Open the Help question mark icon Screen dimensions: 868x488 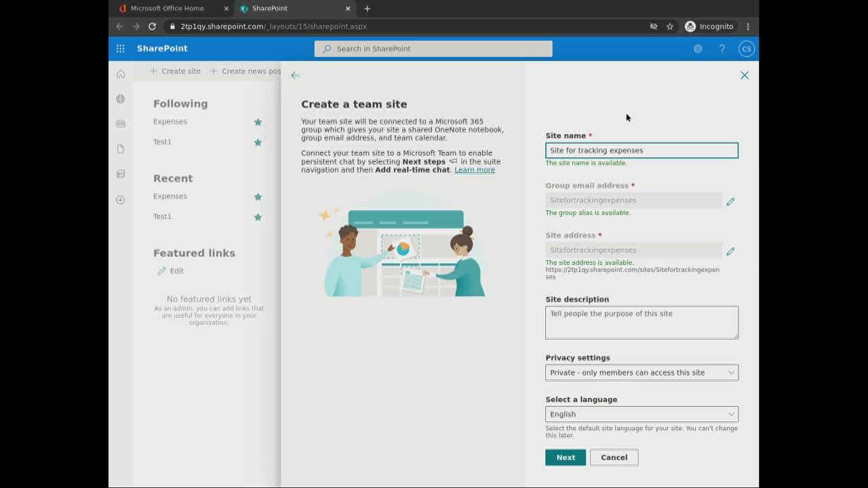tap(722, 49)
